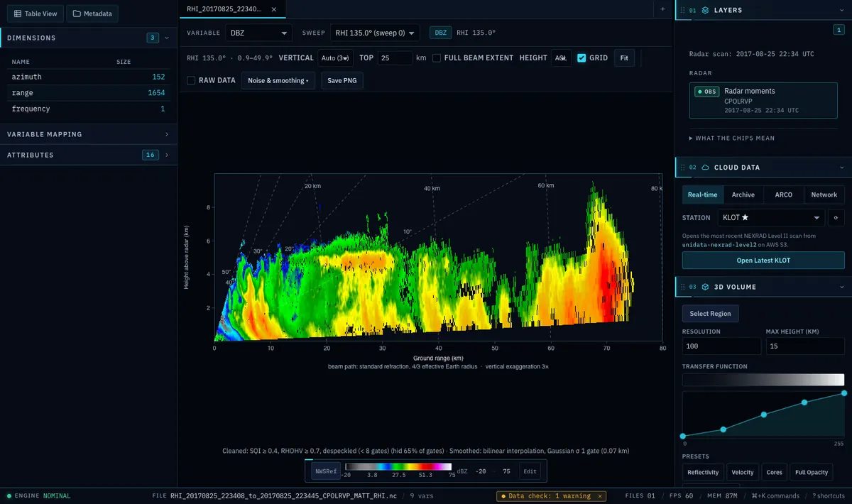Viewport: 852px width, 504px height.
Task: Click the layer count badge in Layers
Action: click(839, 30)
